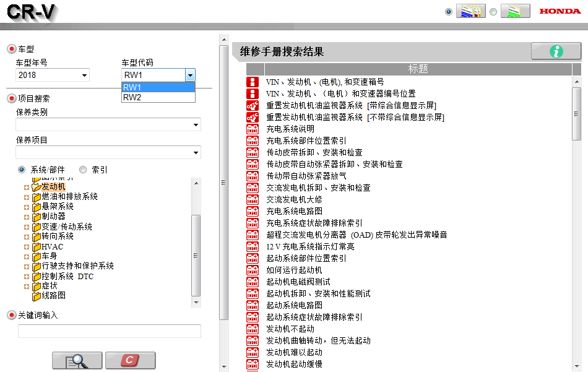Open 交流发电机拆卸、安装和检查 result
Image resolution: width=588 pixels, height=372 pixels.
coord(318,188)
